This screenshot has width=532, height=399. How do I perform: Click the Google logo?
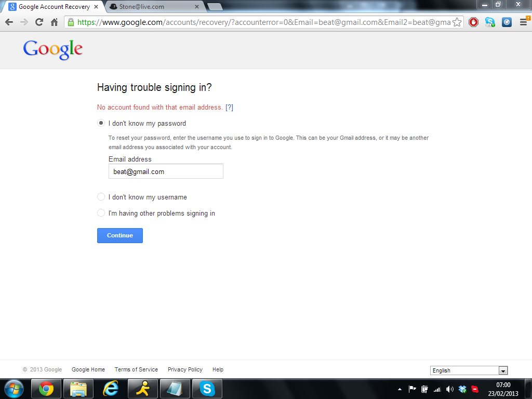pos(53,49)
